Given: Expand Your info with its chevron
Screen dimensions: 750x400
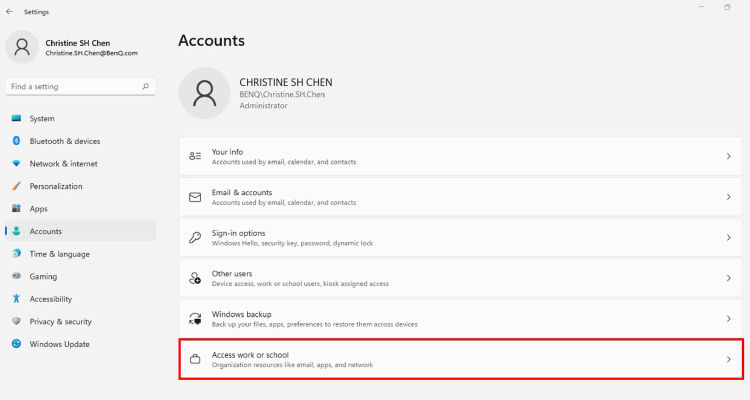Looking at the screenshot, I should pyautogui.click(x=728, y=156).
